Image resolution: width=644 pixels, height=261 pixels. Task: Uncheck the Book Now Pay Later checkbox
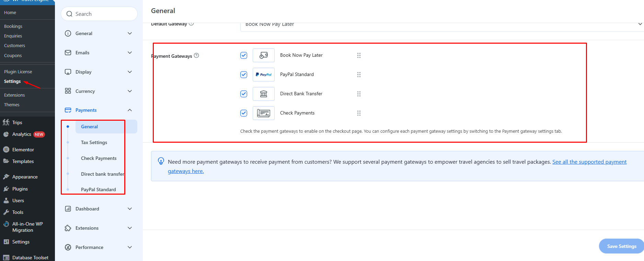coord(244,55)
